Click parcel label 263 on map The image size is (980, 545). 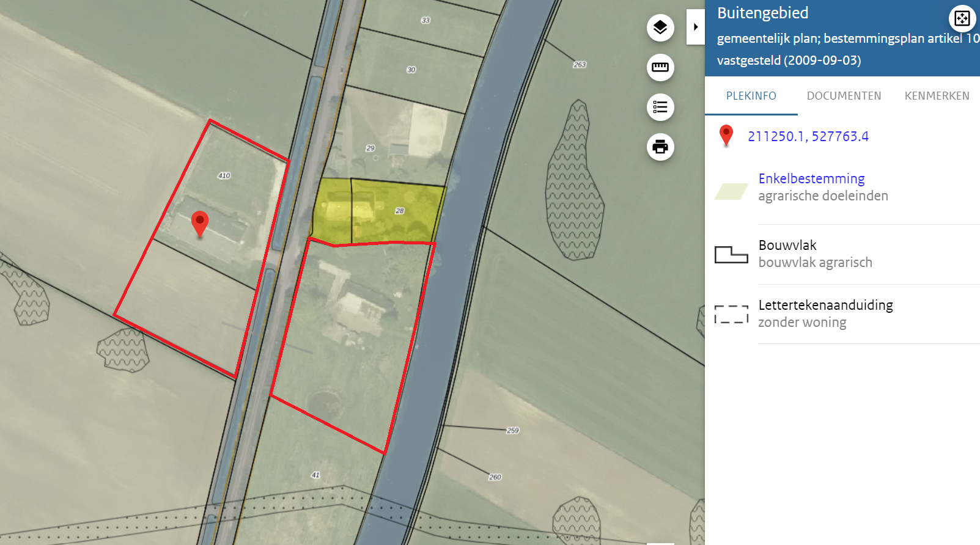579,65
